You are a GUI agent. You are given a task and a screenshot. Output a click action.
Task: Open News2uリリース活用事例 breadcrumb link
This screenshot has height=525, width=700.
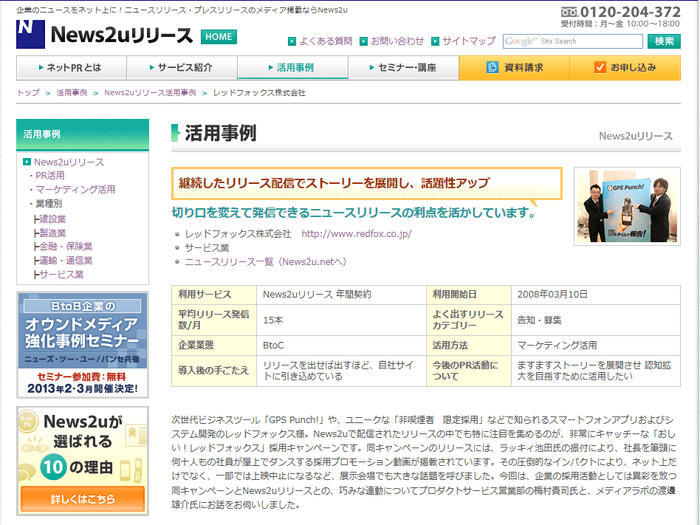(150, 93)
